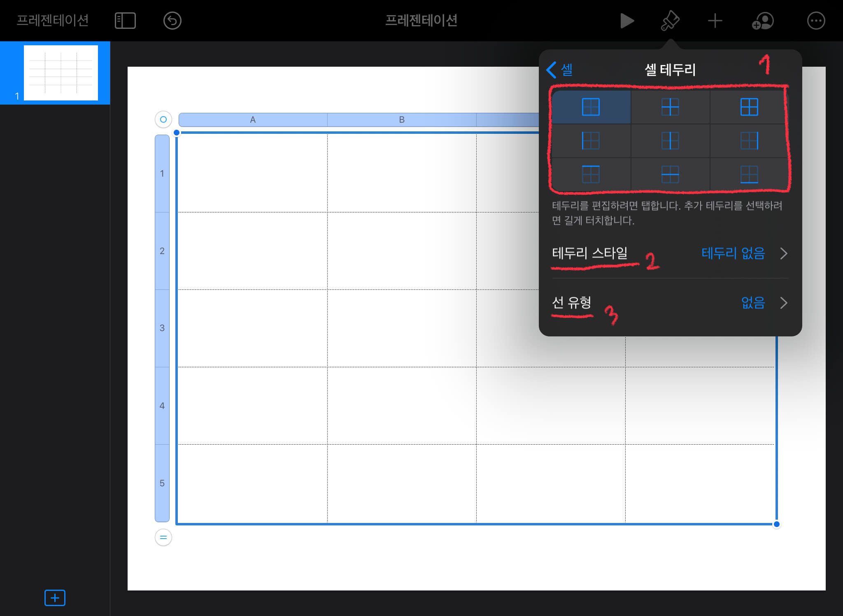Open 프레젠테이션 documents link at top left

(52, 21)
